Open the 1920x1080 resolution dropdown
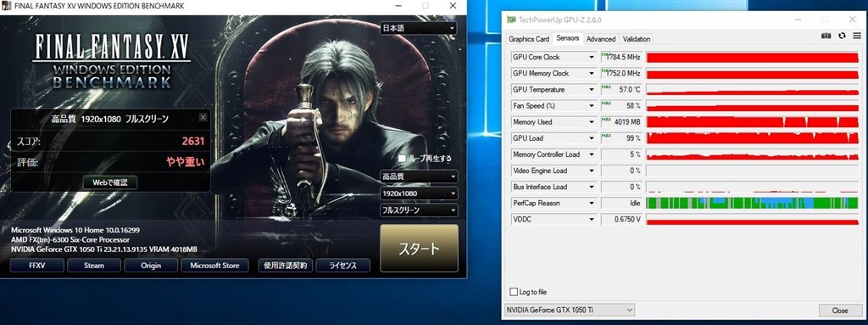Screen dimensions: 868x325 coord(419,193)
